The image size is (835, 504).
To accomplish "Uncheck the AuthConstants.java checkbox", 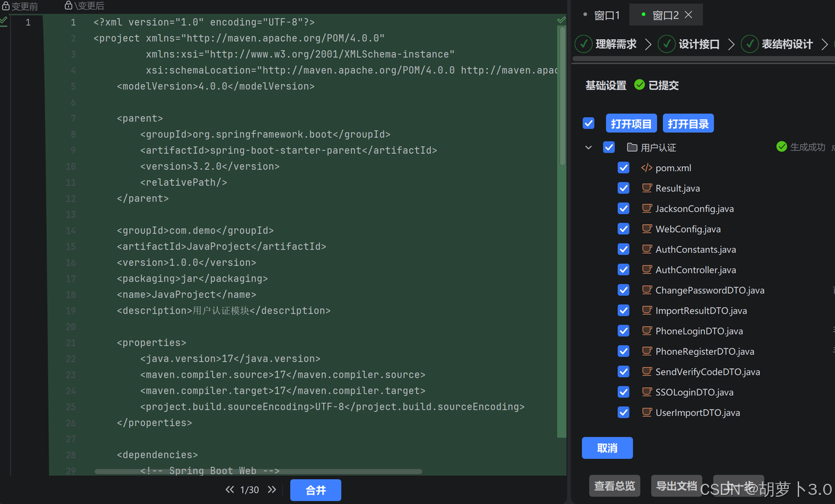I will 624,249.
